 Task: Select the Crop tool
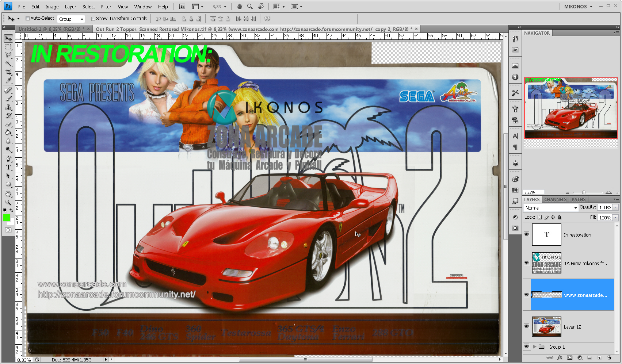(x=8, y=72)
